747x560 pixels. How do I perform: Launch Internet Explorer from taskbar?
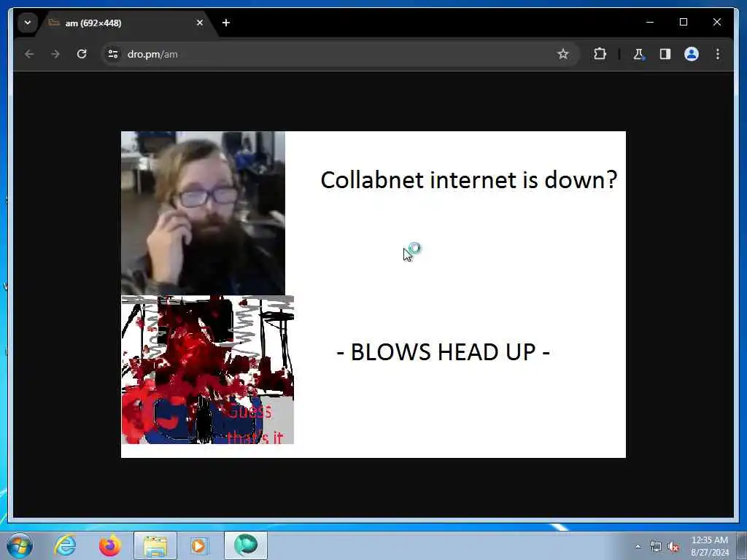(65, 545)
